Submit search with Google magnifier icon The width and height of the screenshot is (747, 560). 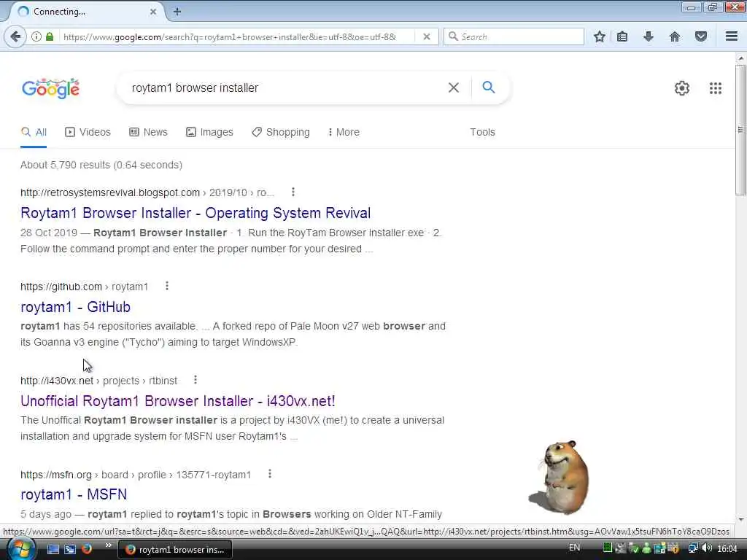tap(489, 87)
